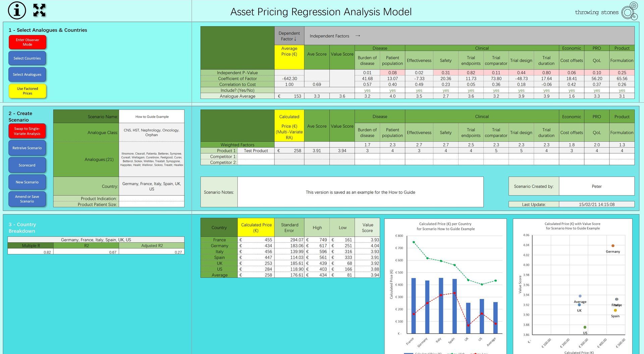Toggle Include yes under Safety
Image resolution: width=644 pixels, height=354 pixels.
coord(446,90)
